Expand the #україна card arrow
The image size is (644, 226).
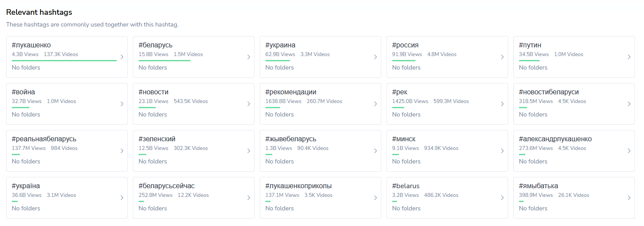122,198
